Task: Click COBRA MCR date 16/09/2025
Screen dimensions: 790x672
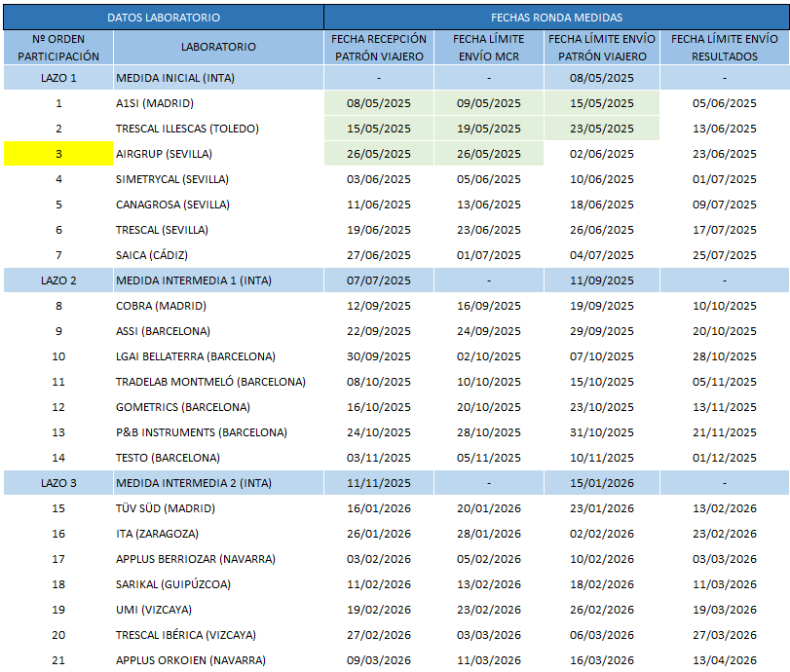Action: [x=489, y=306]
